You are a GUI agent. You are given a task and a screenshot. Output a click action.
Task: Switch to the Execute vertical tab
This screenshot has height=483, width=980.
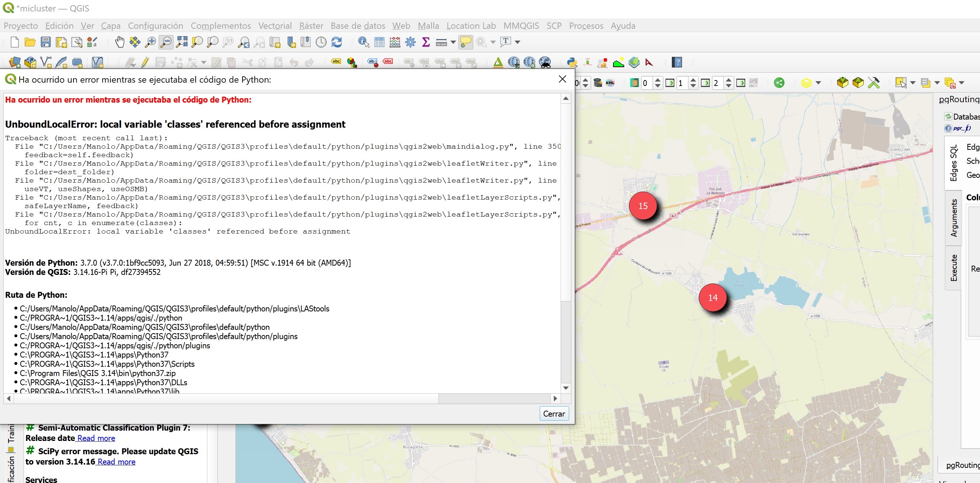tap(953, 268)
